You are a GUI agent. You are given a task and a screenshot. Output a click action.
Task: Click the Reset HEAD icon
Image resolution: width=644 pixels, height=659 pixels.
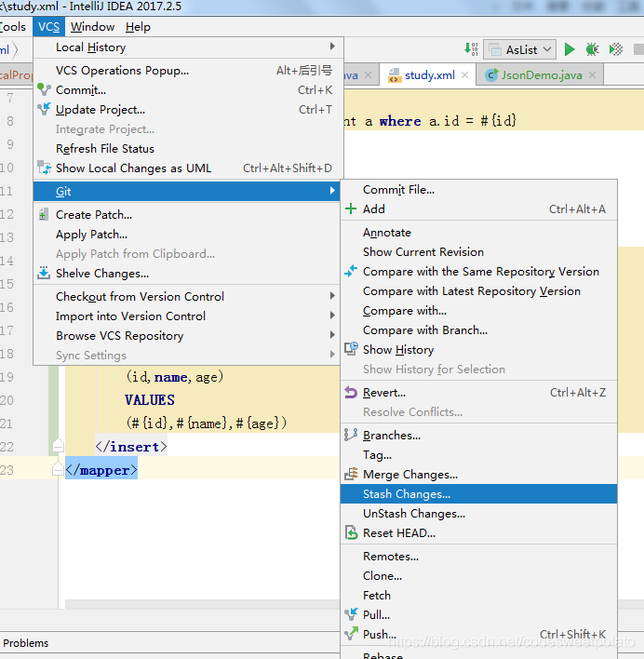(351, 532)
